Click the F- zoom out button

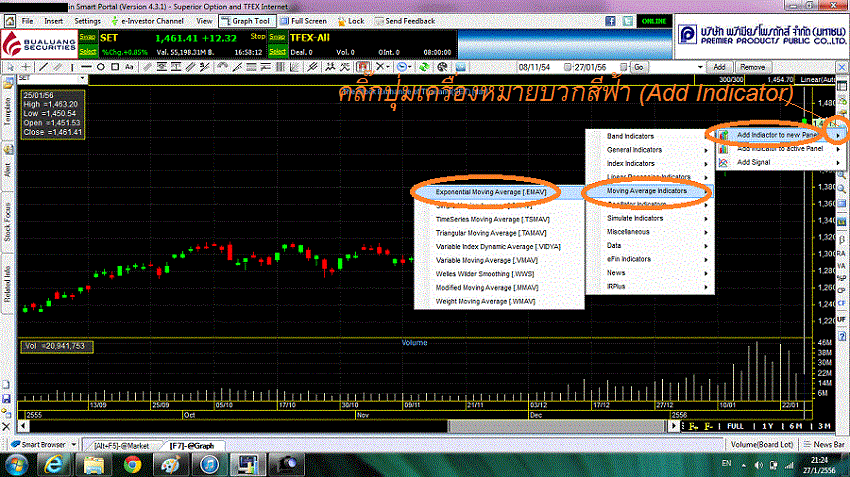coord(709,427)
